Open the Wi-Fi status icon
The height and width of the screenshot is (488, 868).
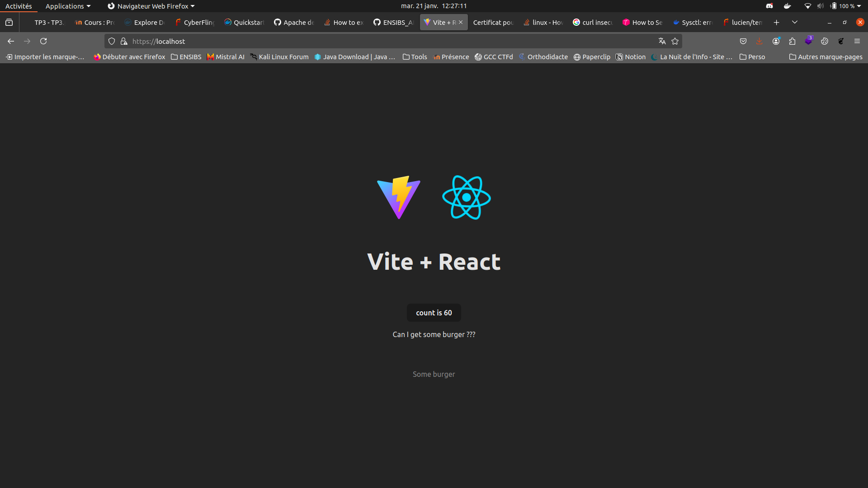807,6
